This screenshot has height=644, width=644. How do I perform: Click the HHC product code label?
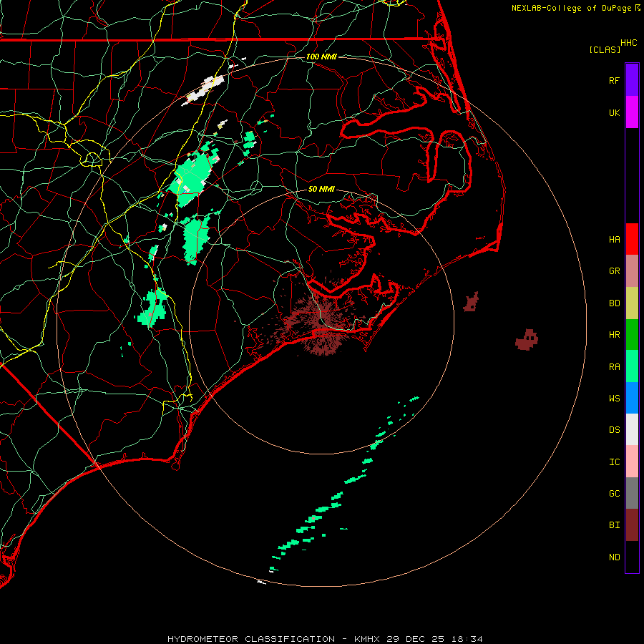pos(629,43)
